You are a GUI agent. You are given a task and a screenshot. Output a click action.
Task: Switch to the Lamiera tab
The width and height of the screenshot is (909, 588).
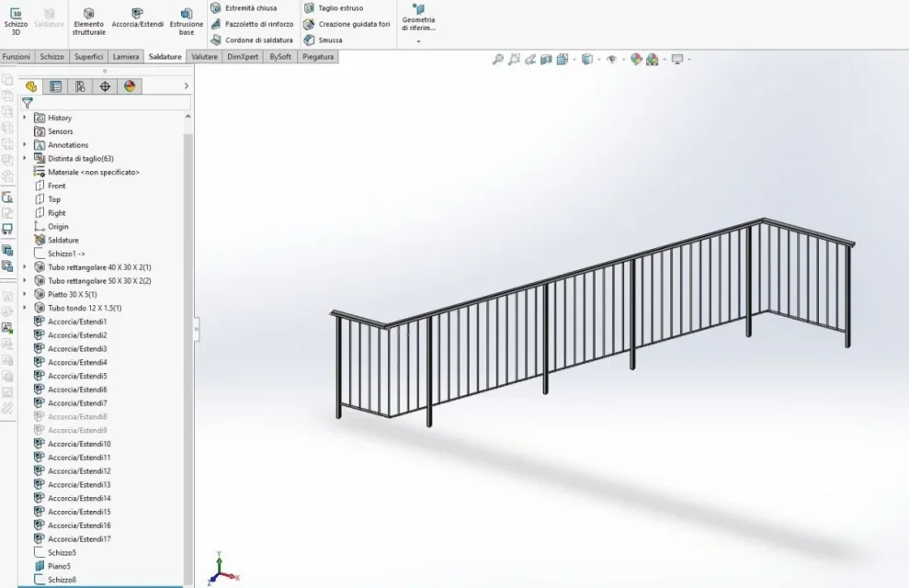click(126, 57)
